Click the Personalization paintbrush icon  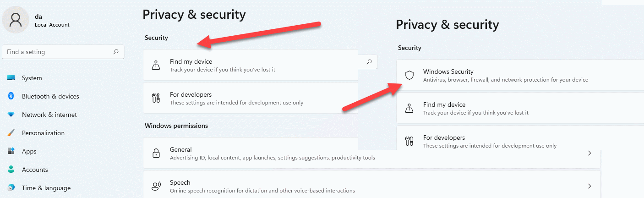(11, 133)
